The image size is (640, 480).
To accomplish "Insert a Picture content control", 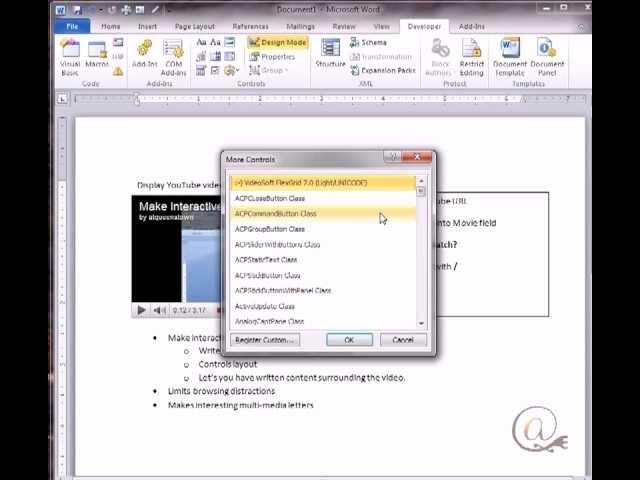I will click(230, 42).
